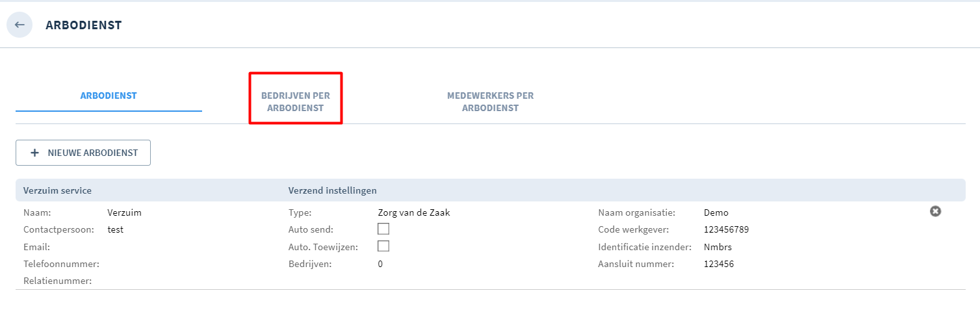Click the Bedrijven count value 0
The height and width of the screenshot is (321, 980).
point(380,264)
